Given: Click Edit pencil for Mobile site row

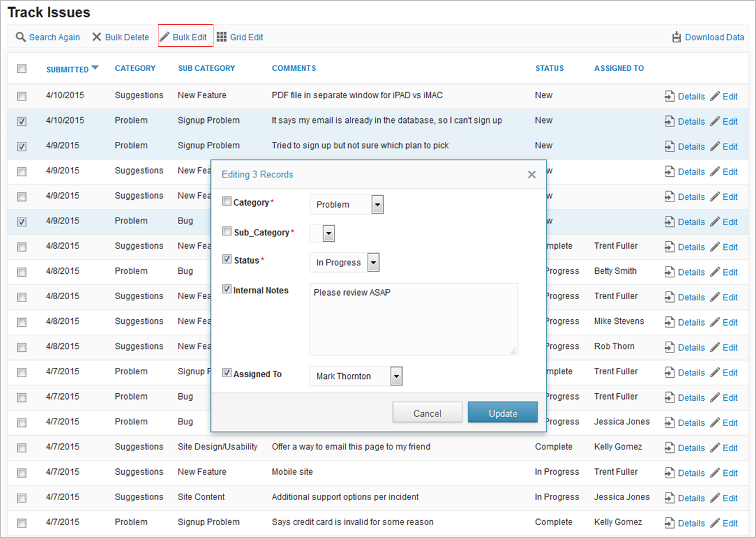Looking at the screenshot, I should coord(715,473).
